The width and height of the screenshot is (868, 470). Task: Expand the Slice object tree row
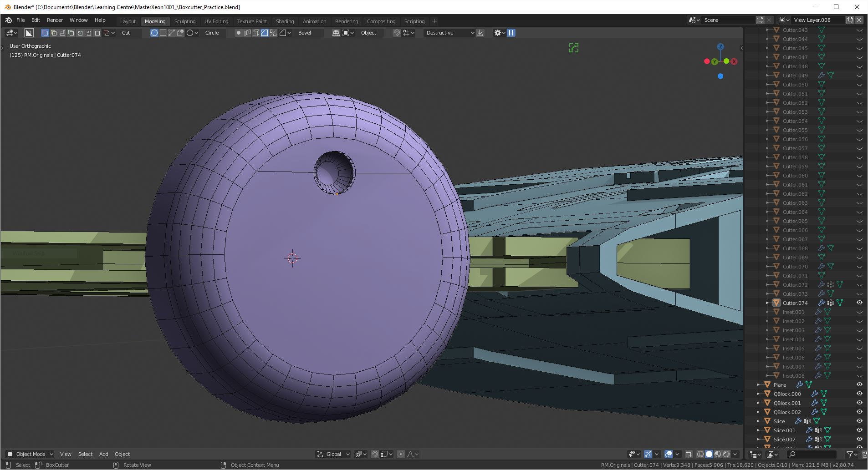pos(758,421)
